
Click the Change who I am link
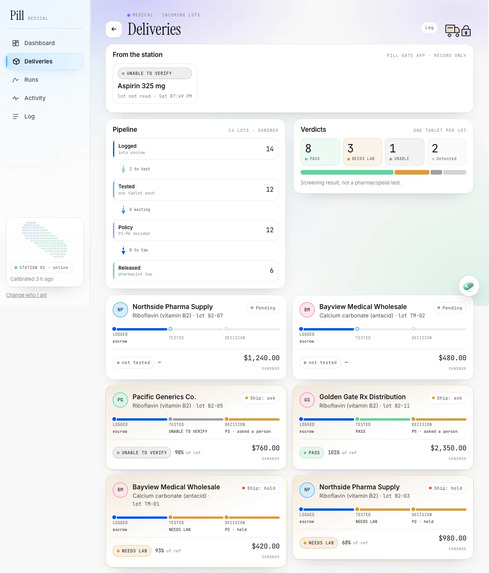pyautogui.click(x=26, y=295)
